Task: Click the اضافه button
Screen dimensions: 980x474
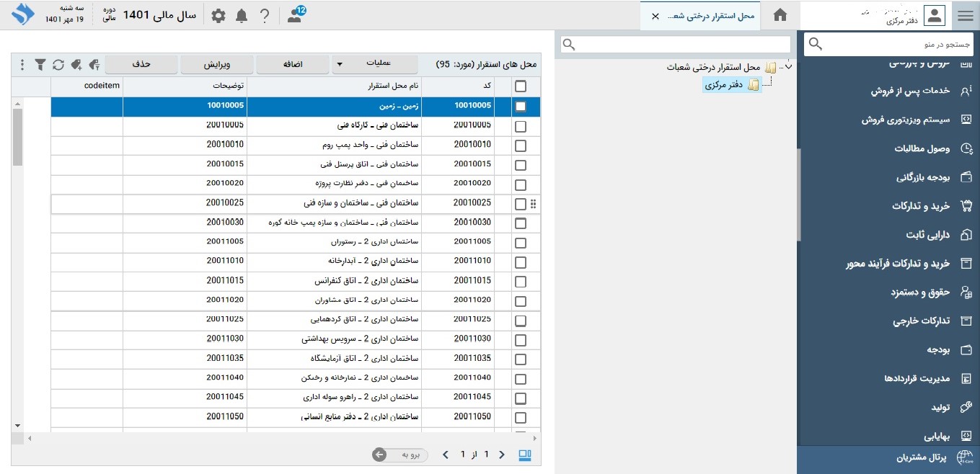Action: [293, 65]
